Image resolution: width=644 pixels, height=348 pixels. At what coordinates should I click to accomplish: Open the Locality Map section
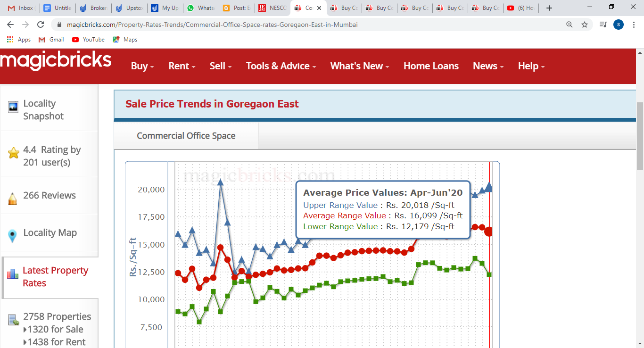tap(50, 232)
